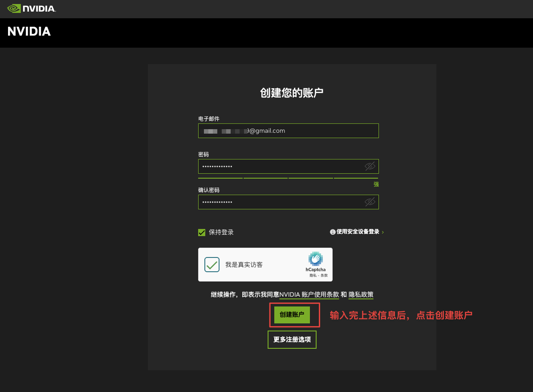Screen dimensions: 533x392
Task: Click the 更多注册选项 button
Action: 292,339
